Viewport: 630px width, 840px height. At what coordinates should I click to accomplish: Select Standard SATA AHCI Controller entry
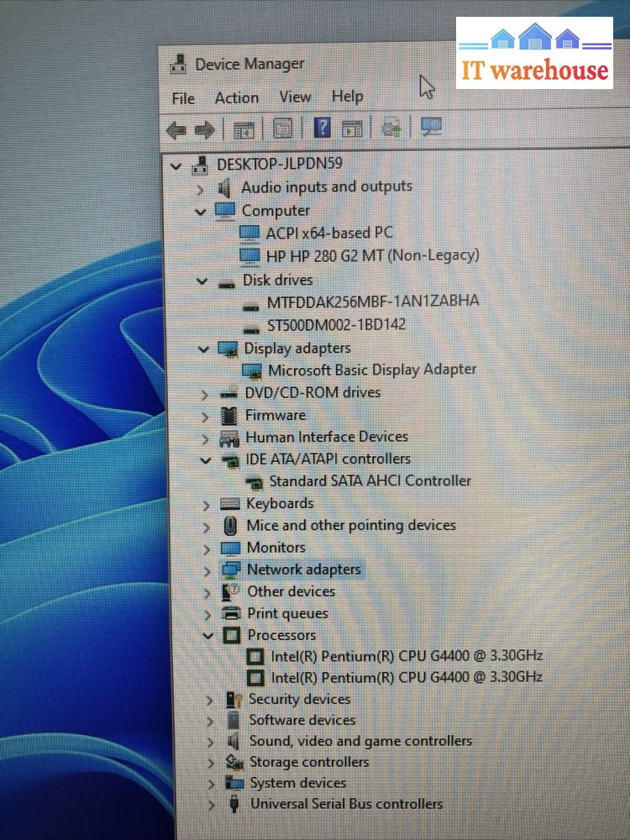pos(370,481)
